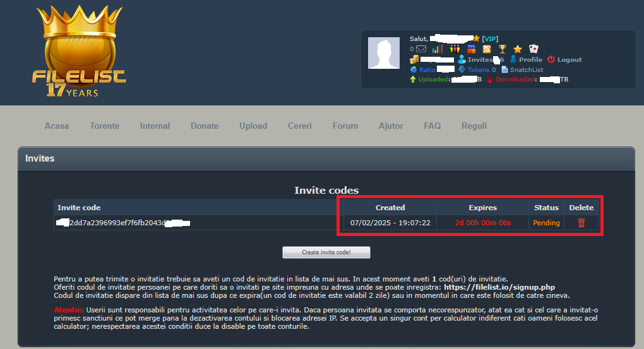Click the playing cards icon
Image resolution: width=644 pixels, height=349 pixels.
[534, 49]
